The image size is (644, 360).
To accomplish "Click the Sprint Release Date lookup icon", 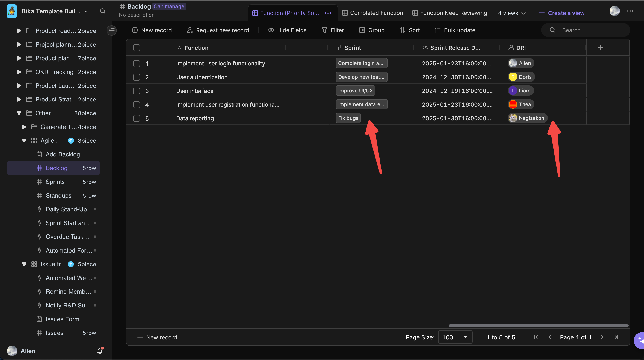I will click(425, 48).
